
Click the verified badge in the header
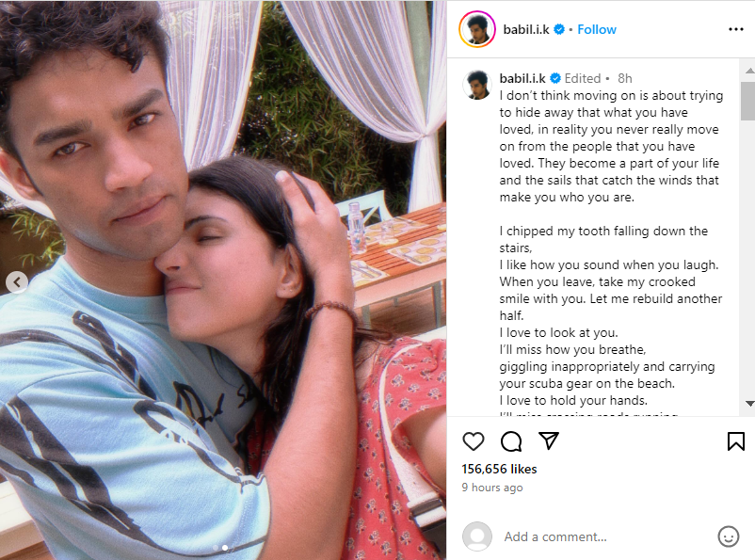[559, 29]
